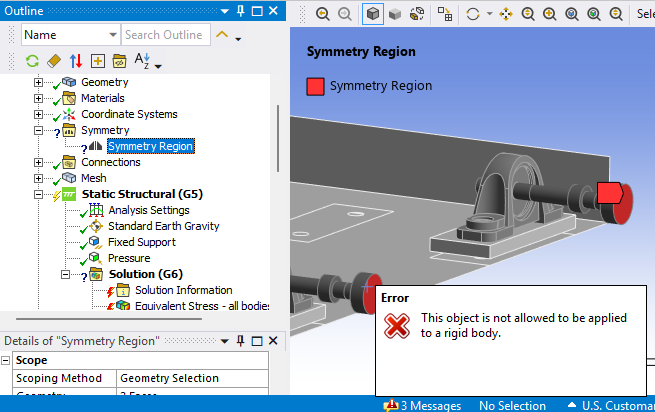Click the Scoping Method cell
The width and height of the screenshot is (655, 412).
64,378
